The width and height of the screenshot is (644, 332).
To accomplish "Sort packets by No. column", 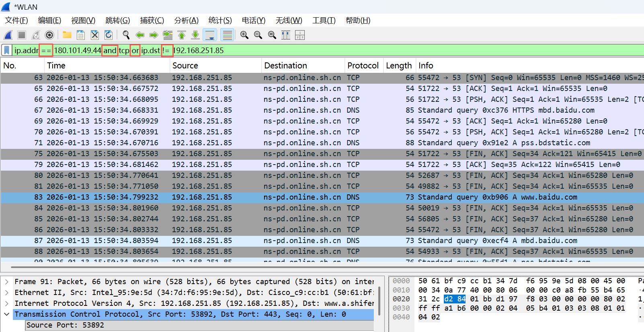I will tap(22, 66).
